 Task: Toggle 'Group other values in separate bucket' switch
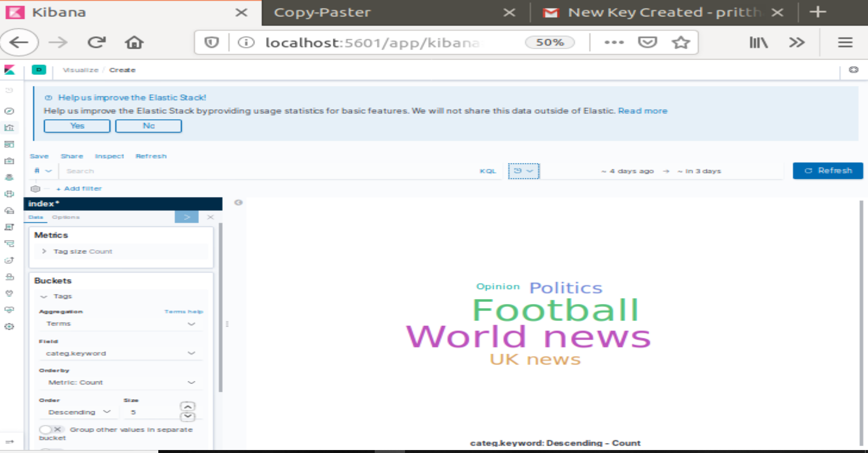[x=51, y=429]
